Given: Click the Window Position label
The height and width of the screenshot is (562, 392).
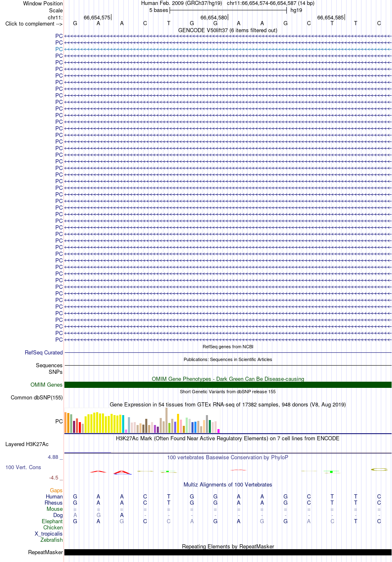Looking at the screenshot, I should (x=43, y=3).
